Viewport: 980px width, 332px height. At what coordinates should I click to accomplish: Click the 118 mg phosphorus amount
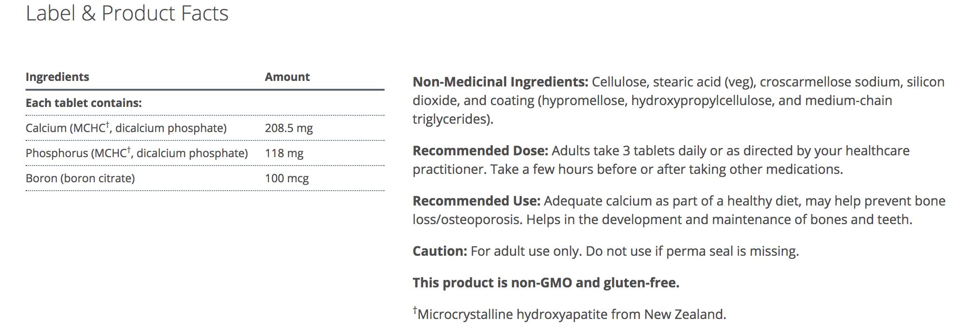tap(284, 153)
